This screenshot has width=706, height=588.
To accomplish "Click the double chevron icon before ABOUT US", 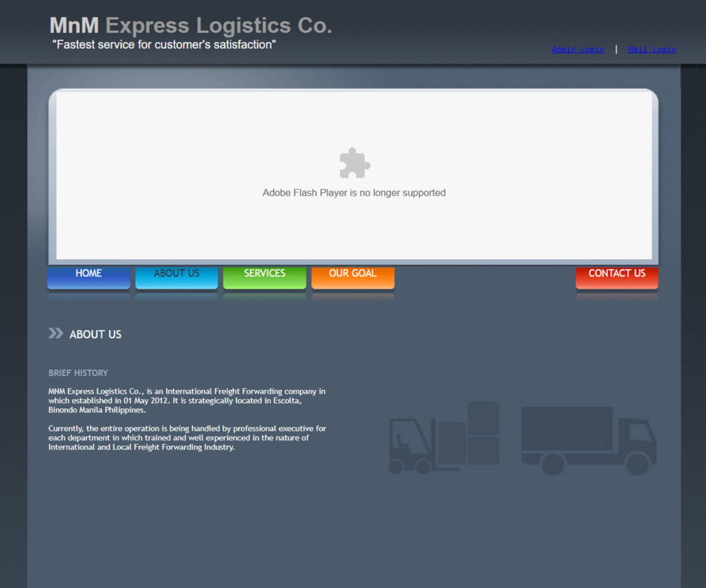I will [56, 333].
